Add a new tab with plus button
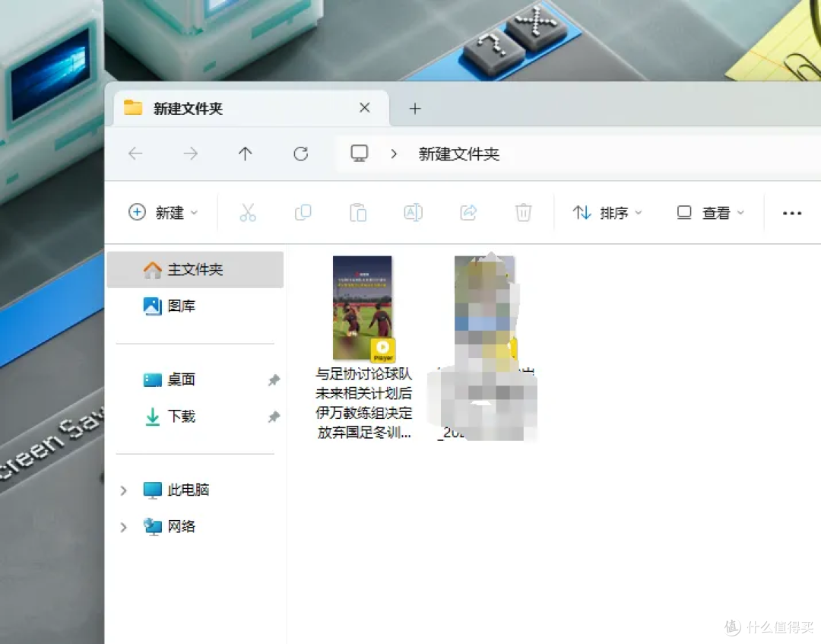Screen dimensions: 821x644 415,109
